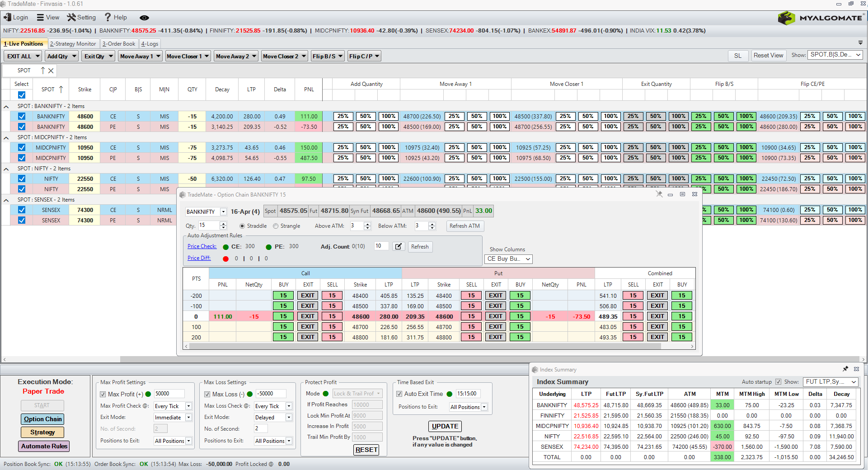
Task: Pin the Option Chain BANKNIFTY window
Action: 659,194
